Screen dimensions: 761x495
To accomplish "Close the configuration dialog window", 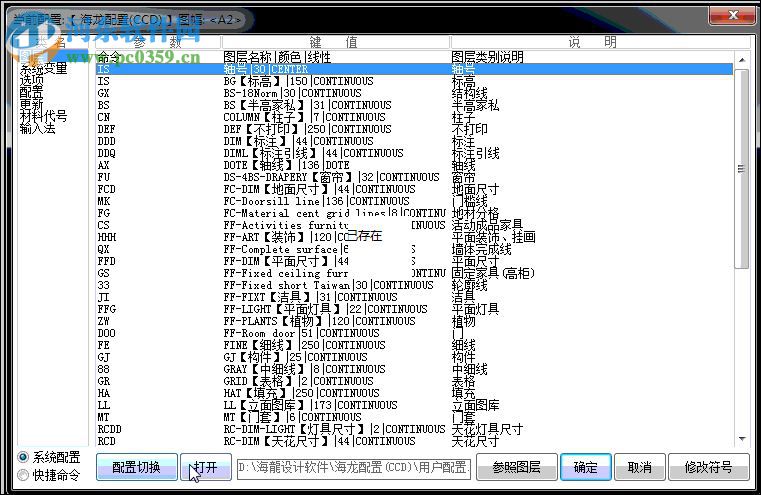I will (732, 15).
